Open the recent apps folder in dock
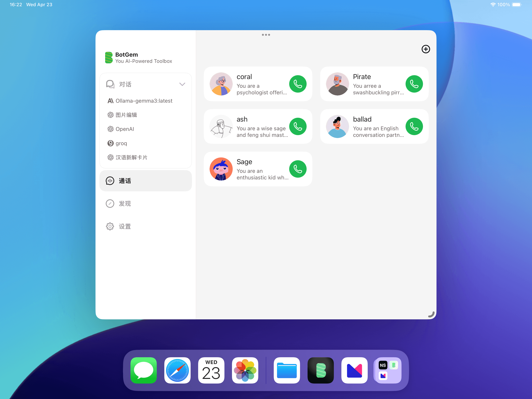Viewport: 532px width, 399px height. [388, 370]
